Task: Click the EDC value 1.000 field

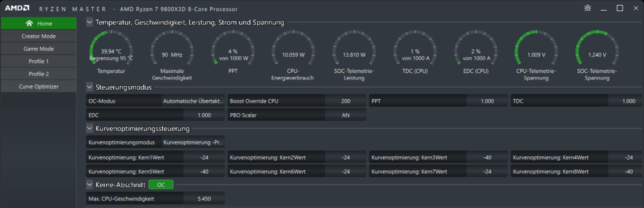Action: tap(204, 115)
